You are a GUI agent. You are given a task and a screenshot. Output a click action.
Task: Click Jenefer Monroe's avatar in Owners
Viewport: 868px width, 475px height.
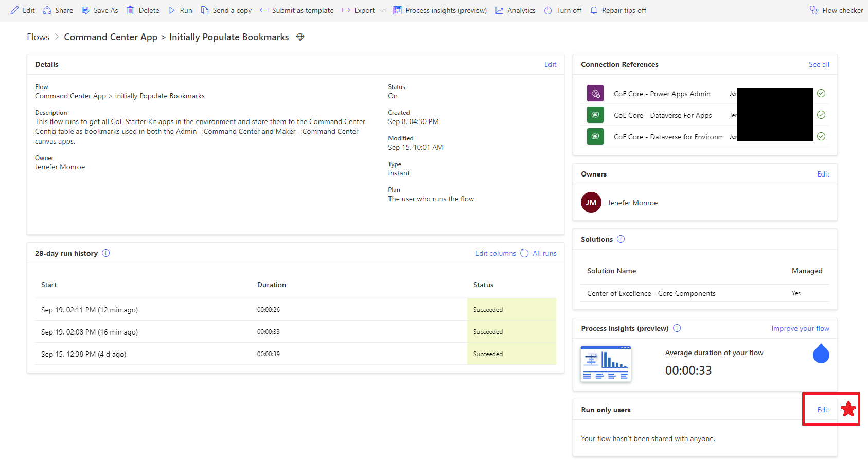click(x=591, y=202)
